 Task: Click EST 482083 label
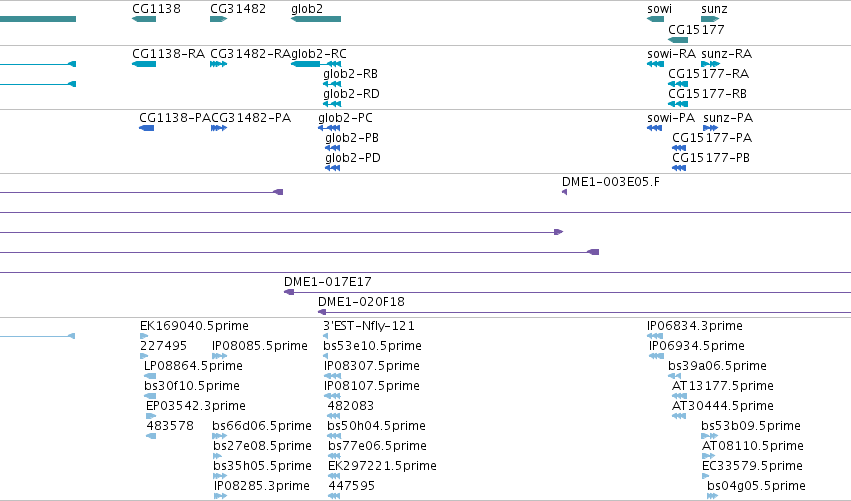(351, 406)
